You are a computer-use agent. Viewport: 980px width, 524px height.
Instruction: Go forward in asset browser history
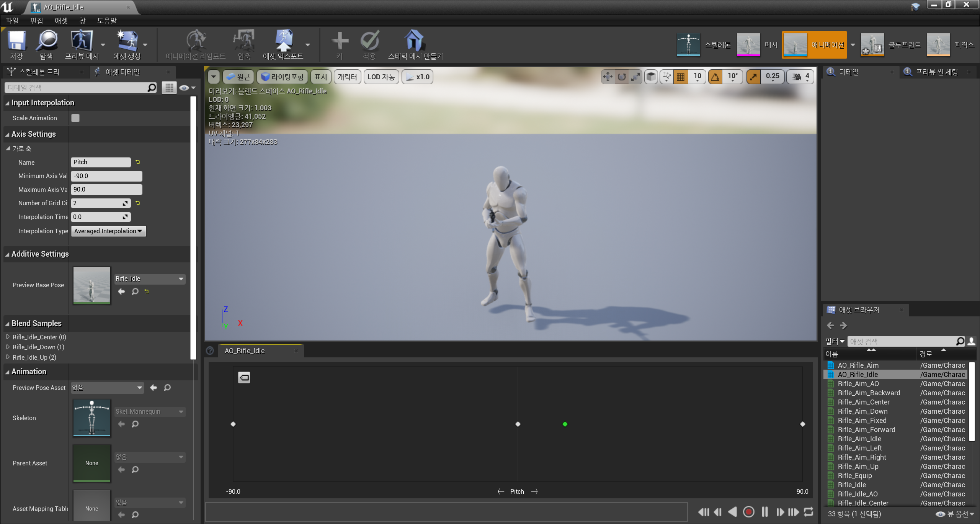(843, 326)
